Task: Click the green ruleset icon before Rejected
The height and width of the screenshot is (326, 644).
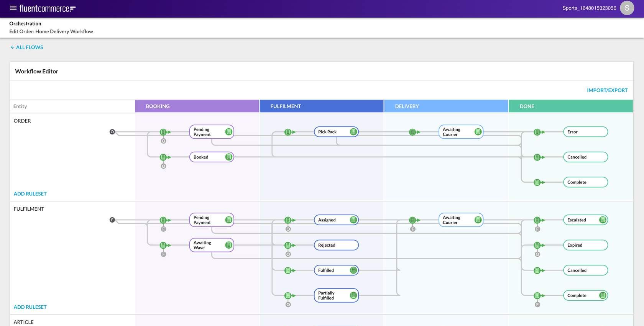Action: click(288, 245)
